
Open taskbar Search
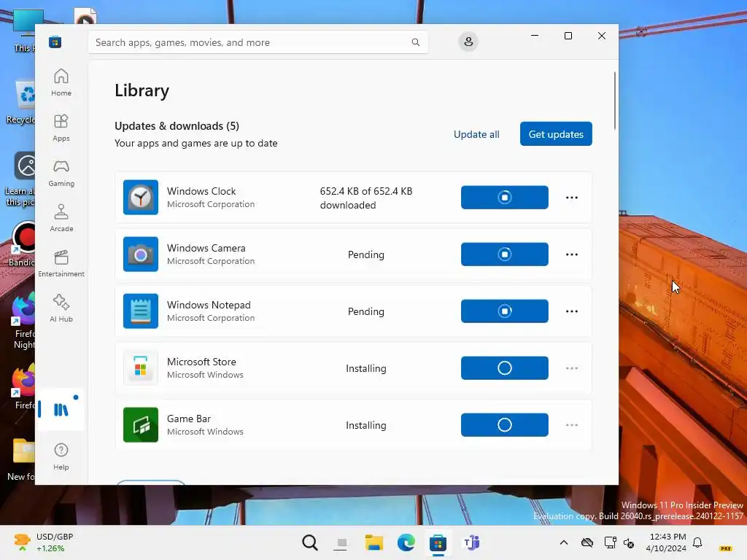point(309,542)
